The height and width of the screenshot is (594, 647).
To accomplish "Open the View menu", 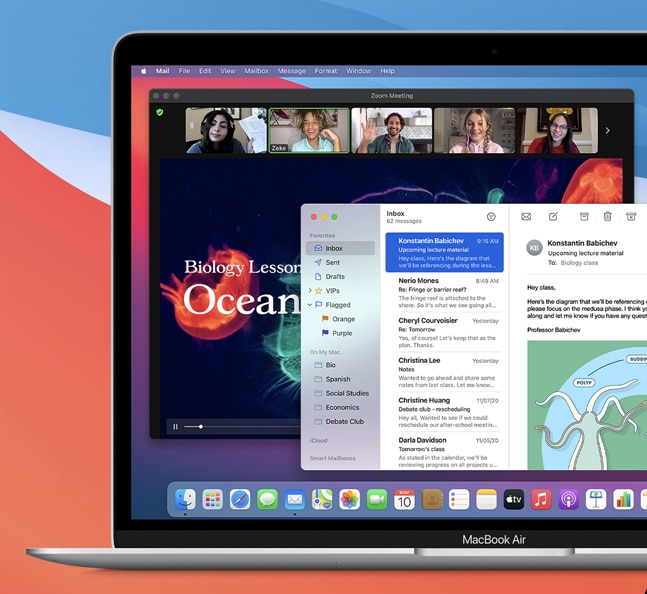I will point(228,71).
